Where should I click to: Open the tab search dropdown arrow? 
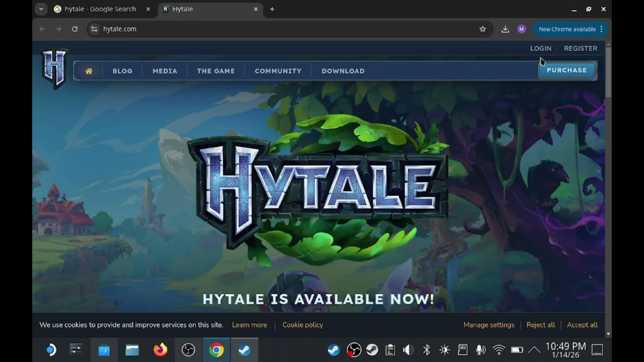point(41,9)
